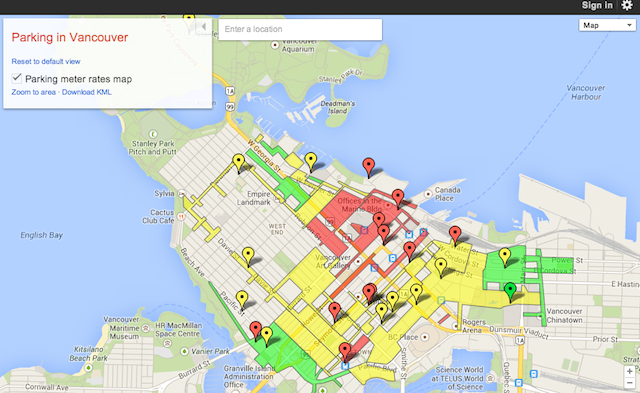This screenshot has width=640, height=393.
Task: Toggle Parking meter rates map checkbox
Action: pyautogui.click(x=16, y=78)
